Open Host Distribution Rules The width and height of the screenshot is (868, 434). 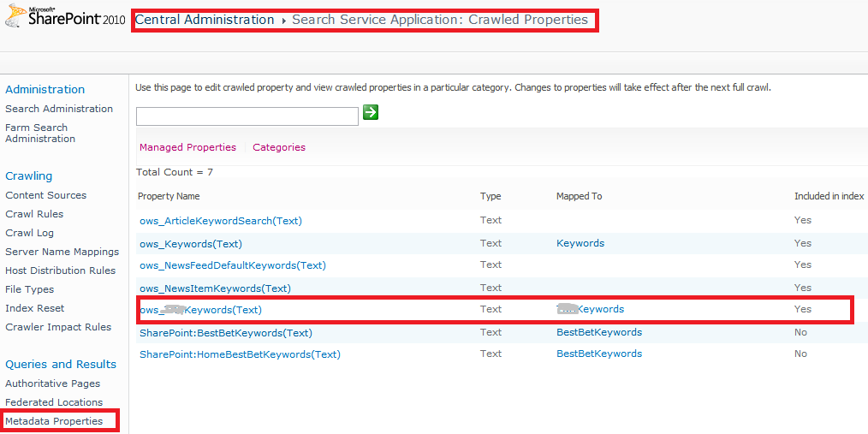tap(60, 271)
